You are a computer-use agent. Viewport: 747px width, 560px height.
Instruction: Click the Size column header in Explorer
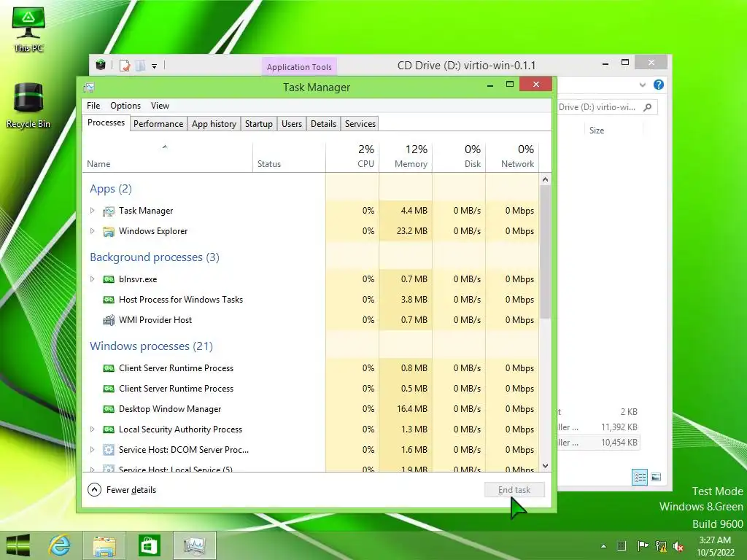point(614,131)
